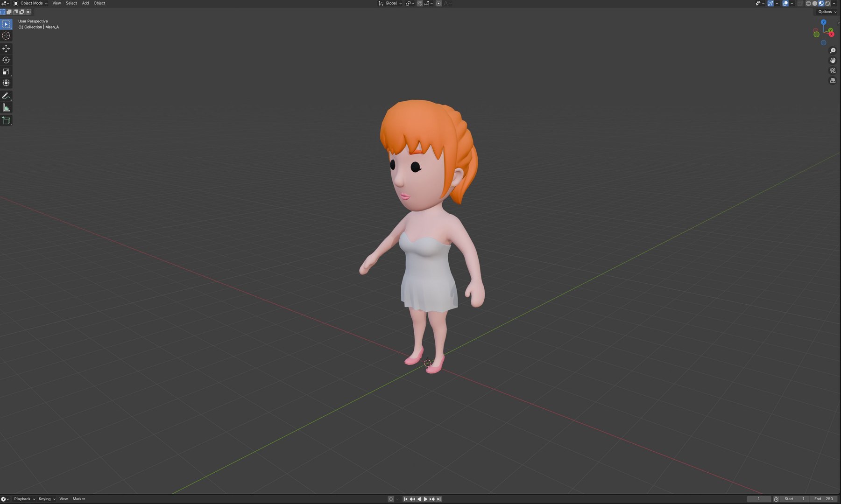The width and height of the screenshot is (841, 504).
Task: Toggle proportional editing
Action: click(x=438, y=3)
